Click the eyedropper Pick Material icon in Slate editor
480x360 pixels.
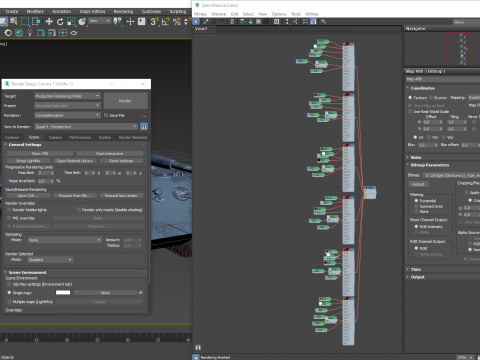tap(206, 22)
